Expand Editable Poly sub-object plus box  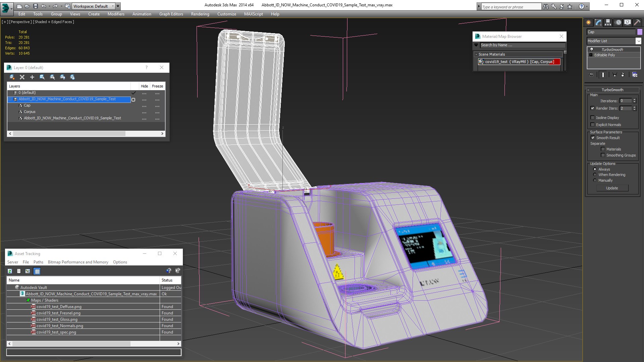tap(591, 55)
